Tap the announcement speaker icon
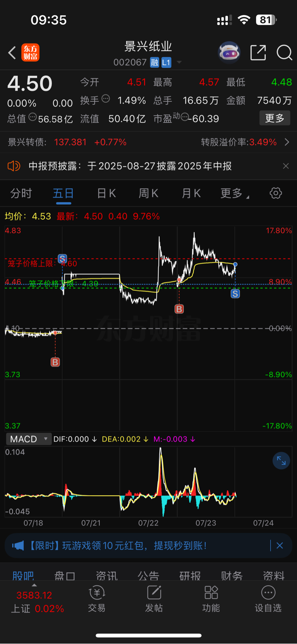 pyautogui.click(x=14, y=166)
